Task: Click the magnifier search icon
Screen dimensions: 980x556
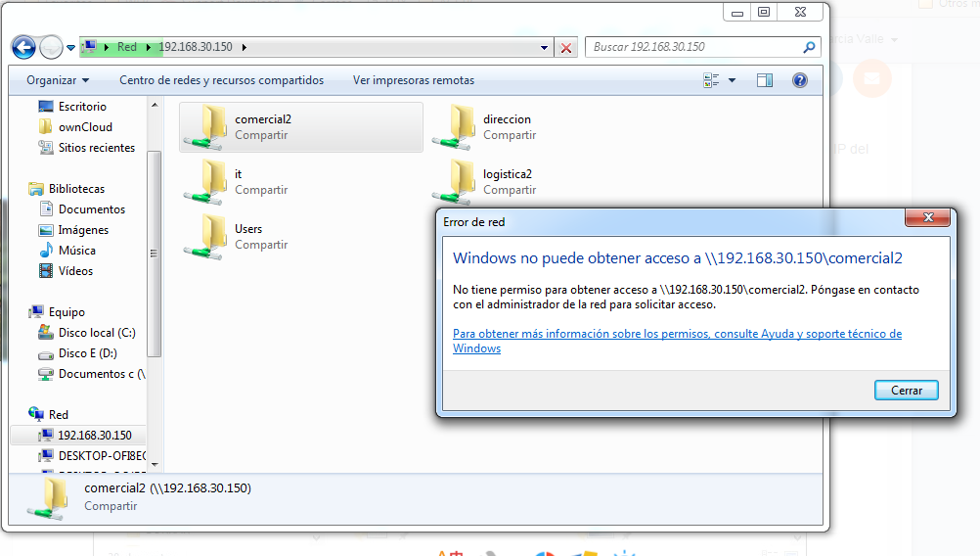Action: click(x=809, y=47)
